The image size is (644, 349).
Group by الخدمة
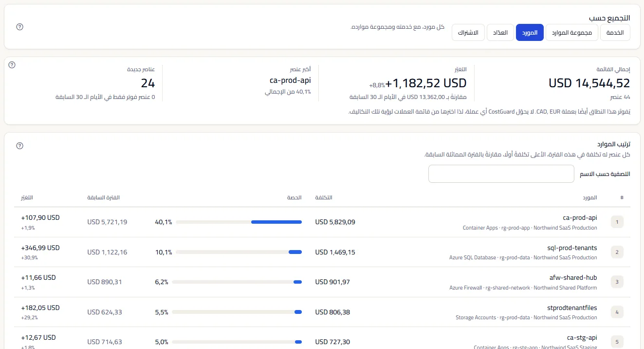pyautogui.click(x=615, y=33)
